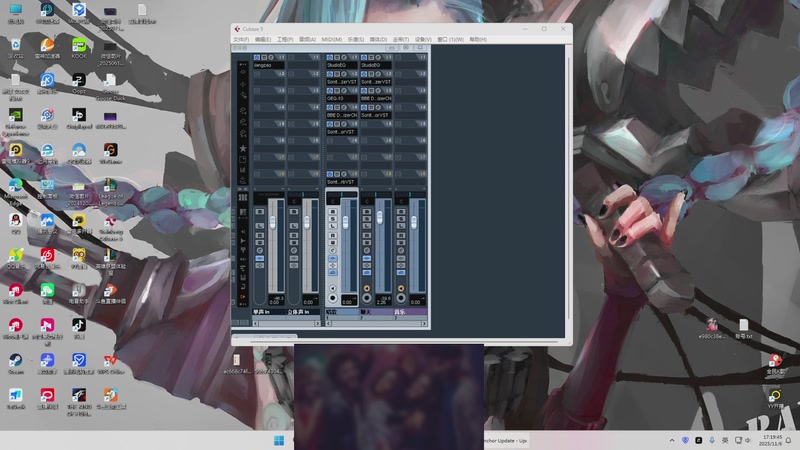Click the EQ bypass indicator on selected channel
This screenshot has width=800, height=450.
[x=333, y=266]
